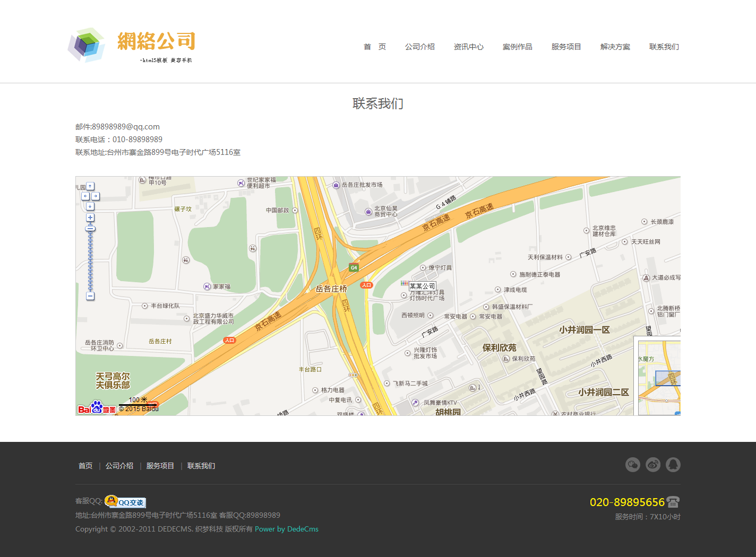Screen dimensions: 756x557
Task: Click the footer 服务项目 link
Action: 160,466
